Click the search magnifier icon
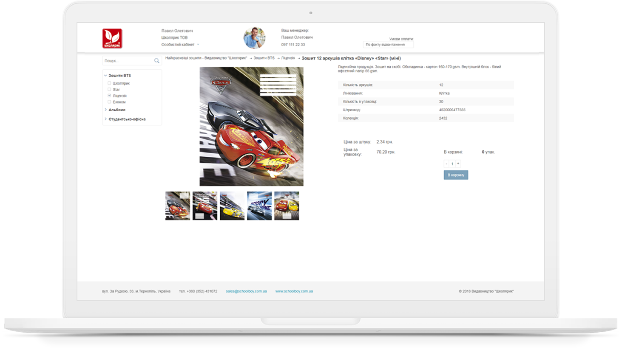Screen dimensions: 622x364 (157, 61)
